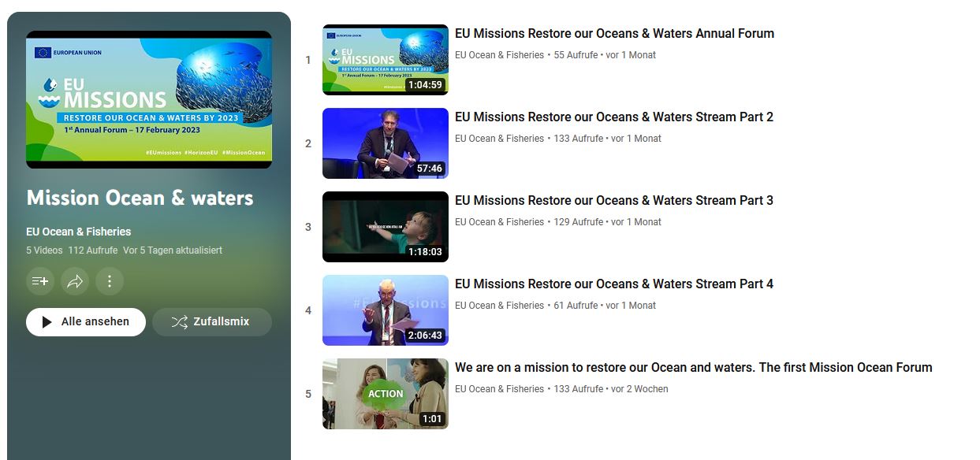Screen dimensions: 980x460
Task: Open 'We are on a mission to restore' title
Action: 694,368
